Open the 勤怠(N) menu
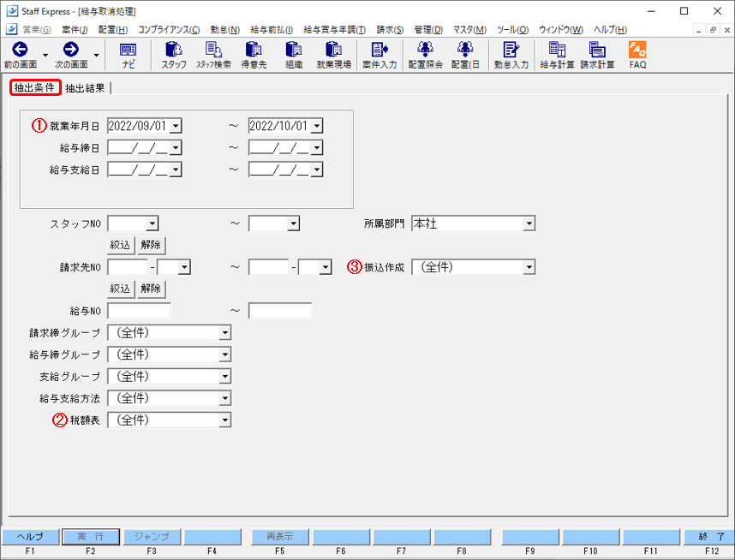 (225, 29)
